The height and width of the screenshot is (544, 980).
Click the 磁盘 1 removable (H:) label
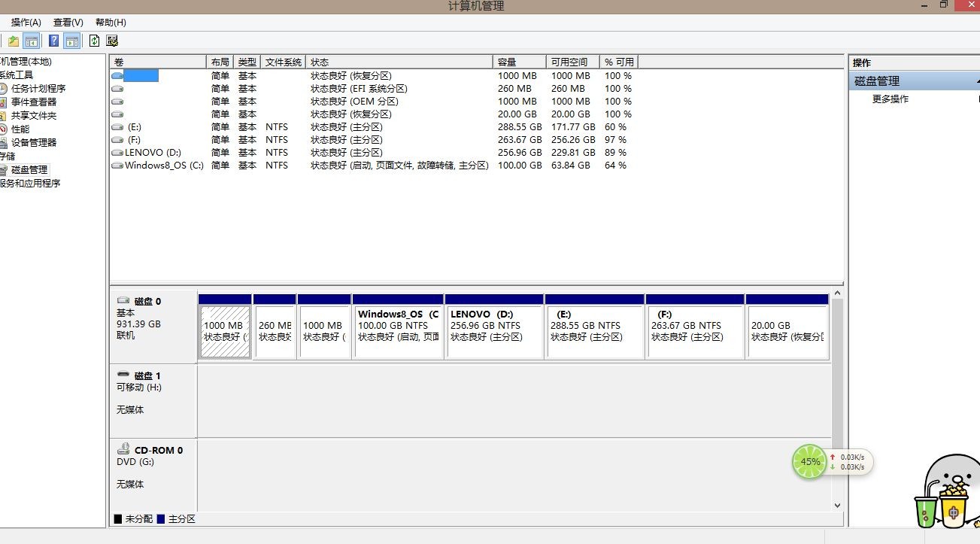click(153, 401)
